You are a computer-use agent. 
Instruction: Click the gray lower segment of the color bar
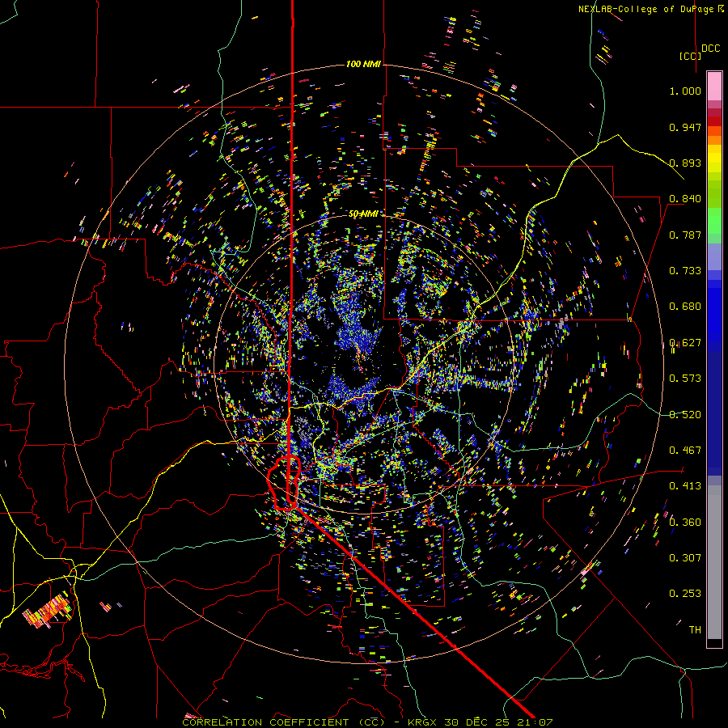(x=714, y=562)
